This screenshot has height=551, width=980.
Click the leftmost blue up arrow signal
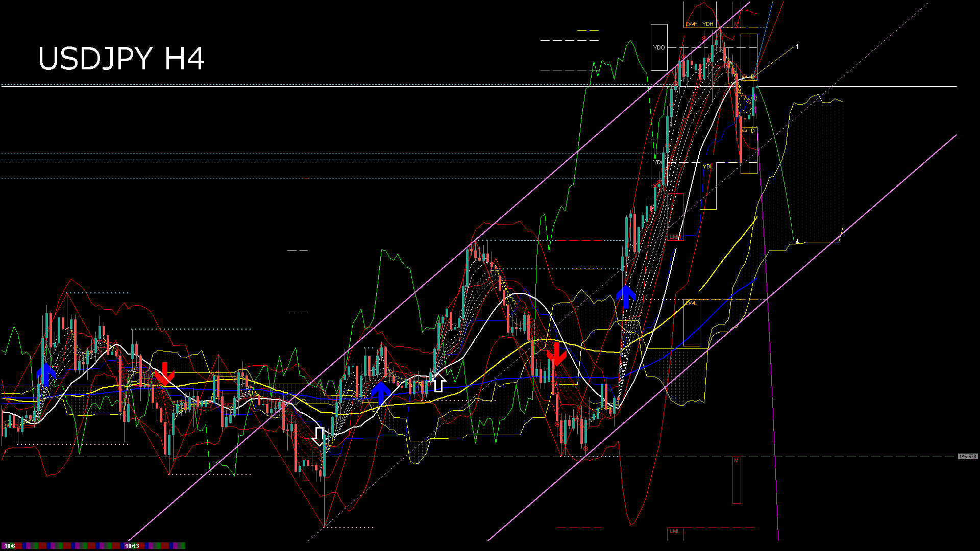click(46, 374)
